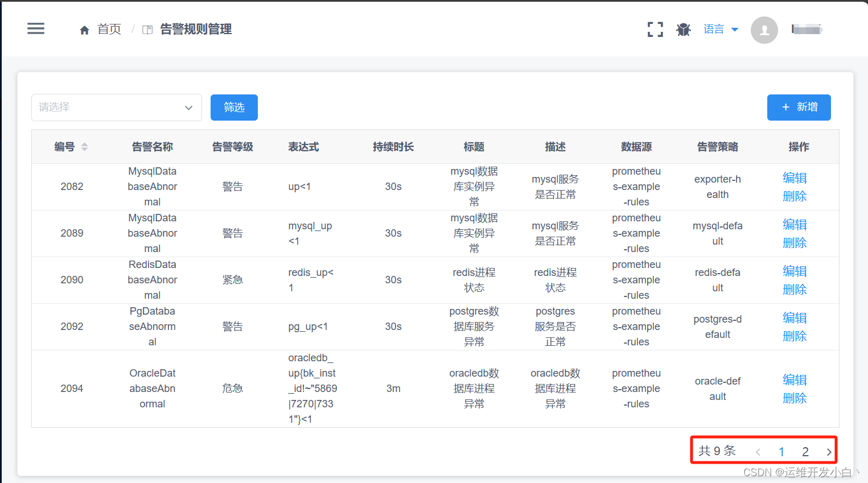The width and height of the screenshot is (868, 483).
Task: Edit rule 2092 via 编辑
Action: (x=795, y=318)
